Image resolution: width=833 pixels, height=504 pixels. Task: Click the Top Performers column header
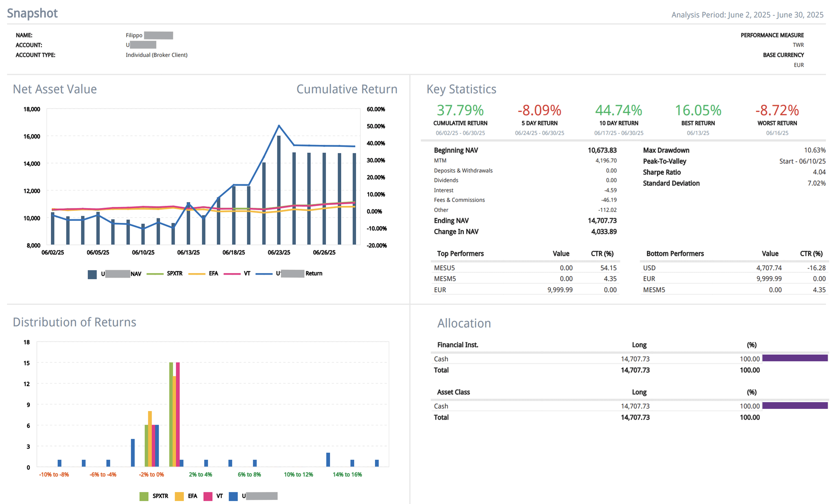pos(460,254)
